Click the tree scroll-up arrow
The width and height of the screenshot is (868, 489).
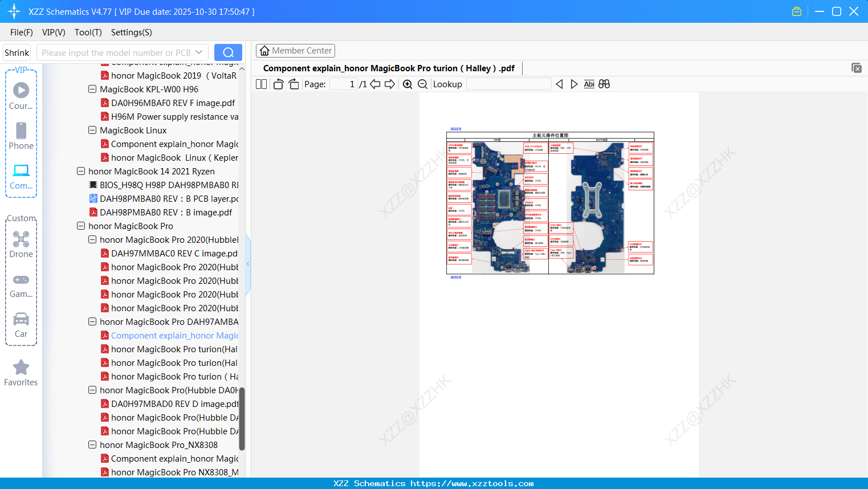pyautogui.click(x=242, y=68)
